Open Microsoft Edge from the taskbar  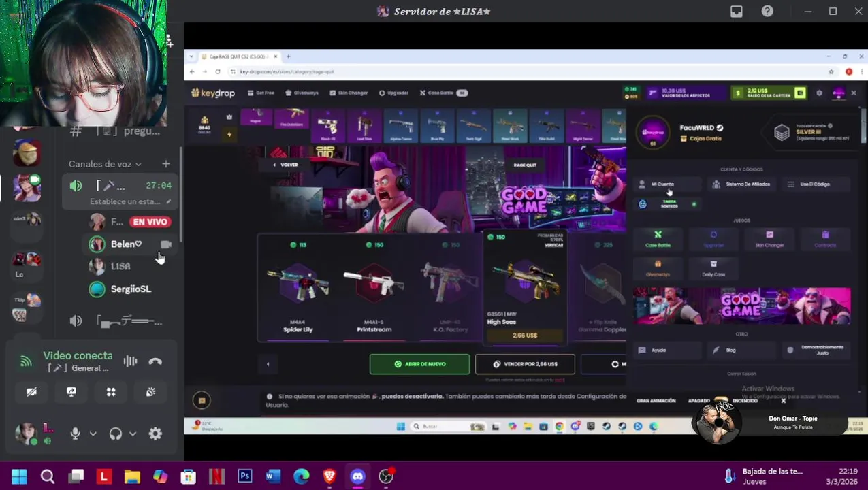pos(302,476)
